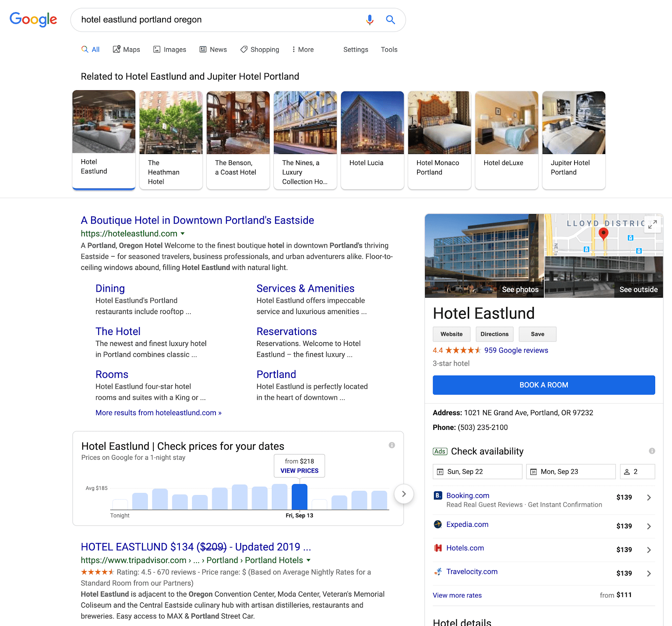The image size is (672, 626).
Task: Open The Heathman Hotel carousel card
Action: (171, 140)
